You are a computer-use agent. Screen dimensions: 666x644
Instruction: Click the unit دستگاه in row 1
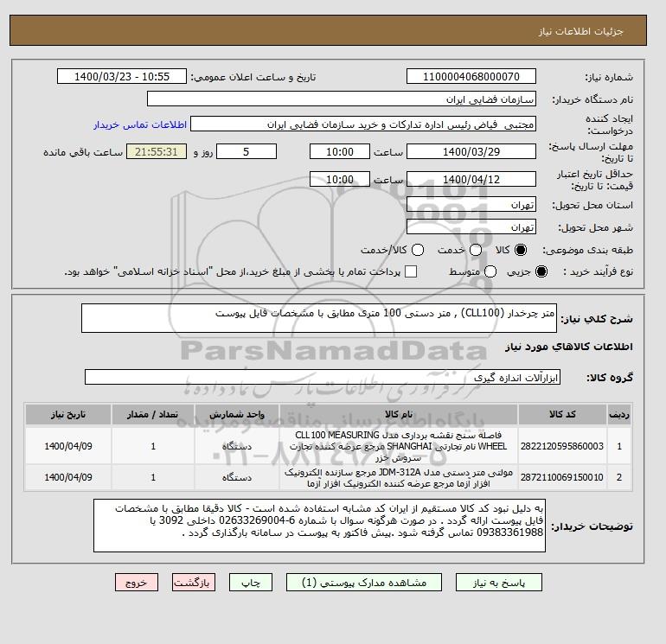[237, 447]
